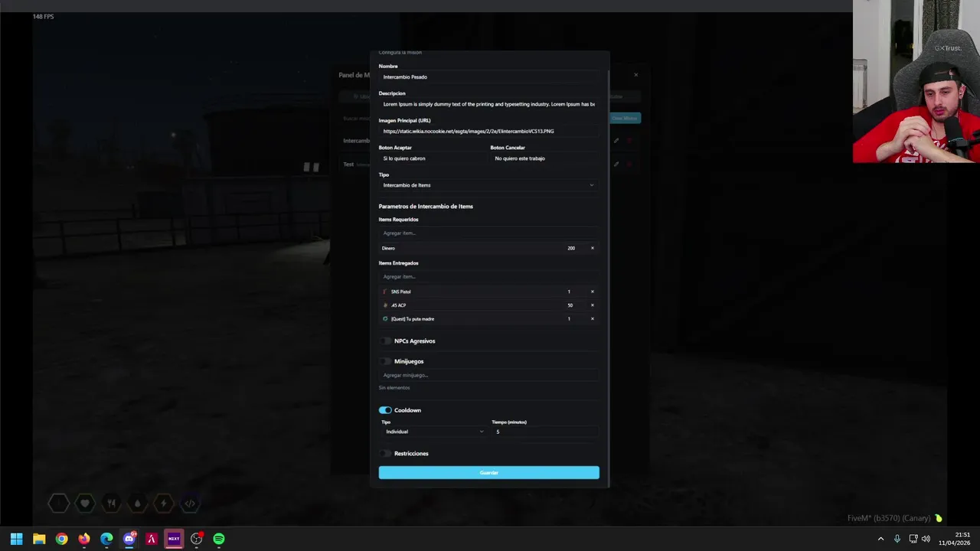Open the Windows Start menu
This screenshot has width=980, height=551.
click(x=16, y=539)
